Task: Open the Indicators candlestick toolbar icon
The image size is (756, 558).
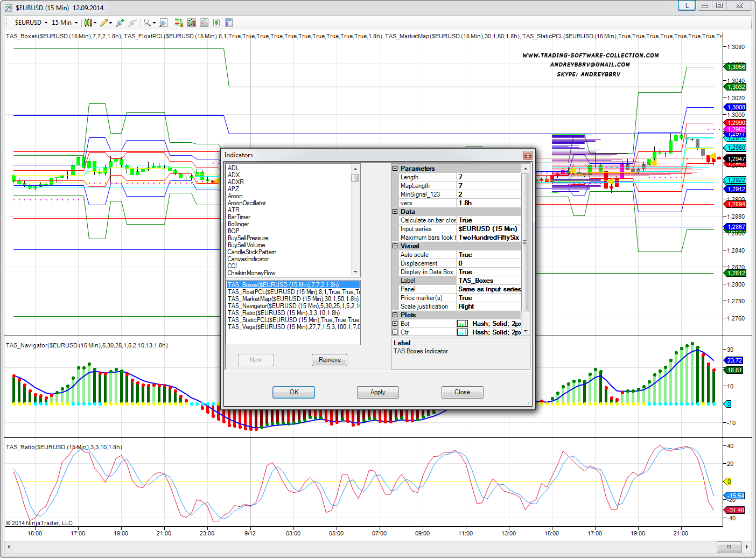Action: pos(191,23)
